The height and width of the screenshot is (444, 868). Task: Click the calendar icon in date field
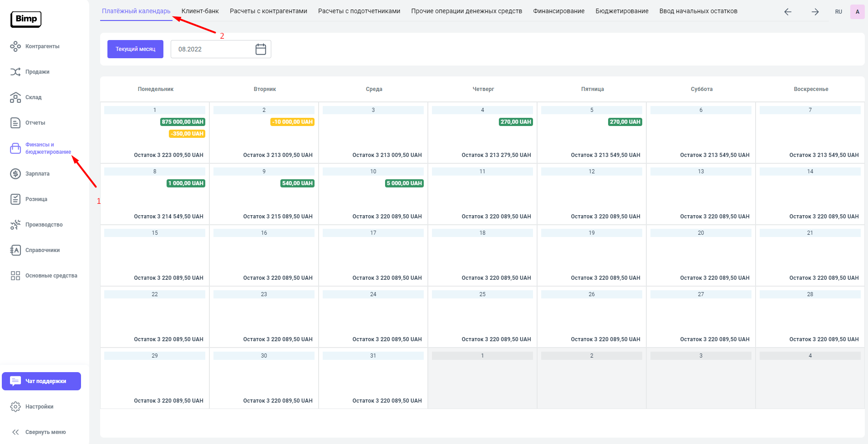pyautogui.click(x=261, y=49)
